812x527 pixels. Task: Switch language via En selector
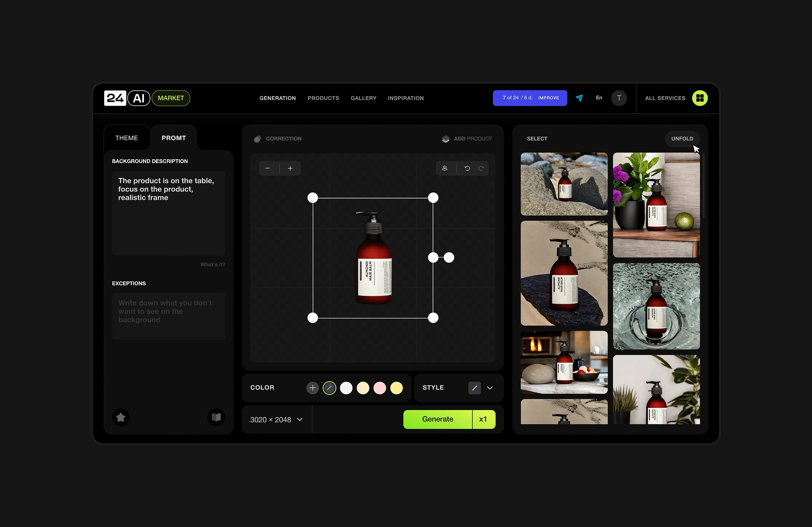coord(599,98)
